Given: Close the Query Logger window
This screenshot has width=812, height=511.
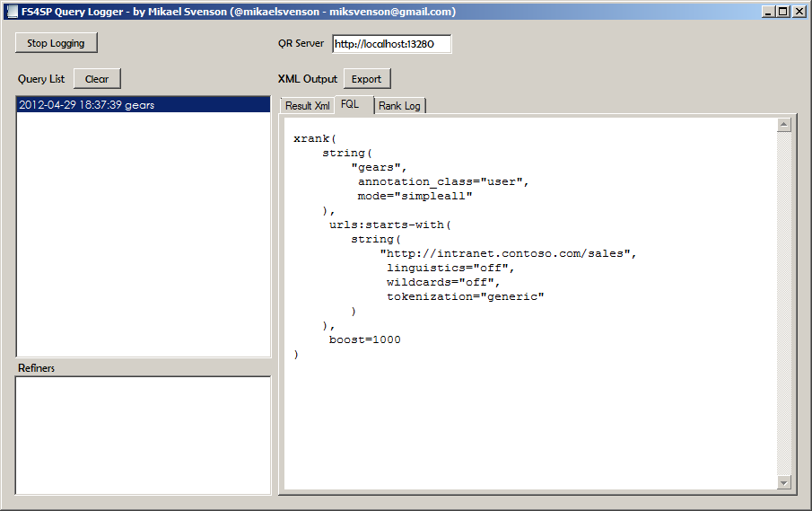Looking at the screenshot, I should 799,12.
